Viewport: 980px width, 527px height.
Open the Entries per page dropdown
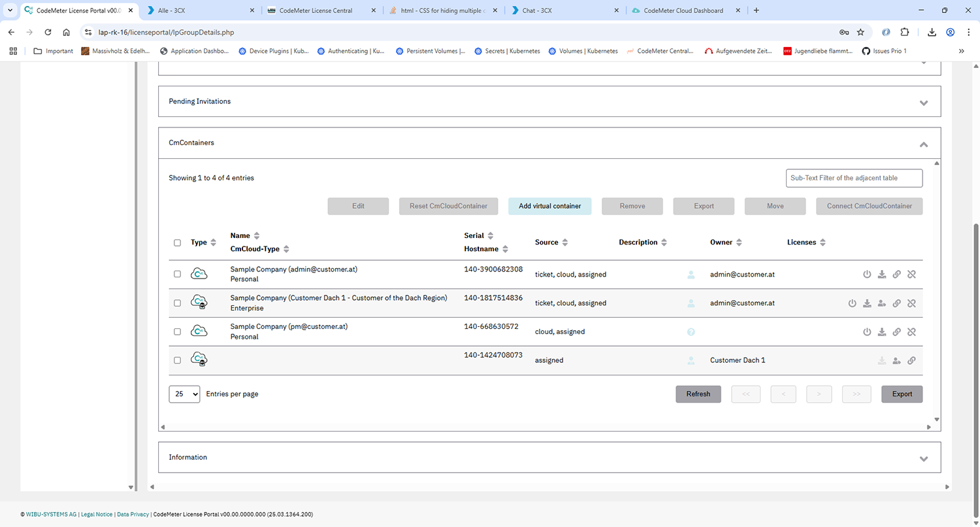[x=184, y=394]
